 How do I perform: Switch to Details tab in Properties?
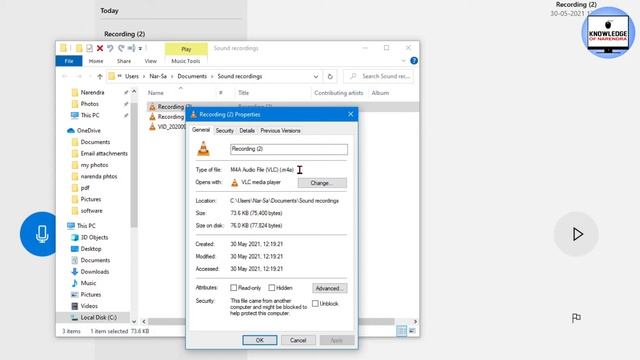pyautogui.click(x=247, y=131)
